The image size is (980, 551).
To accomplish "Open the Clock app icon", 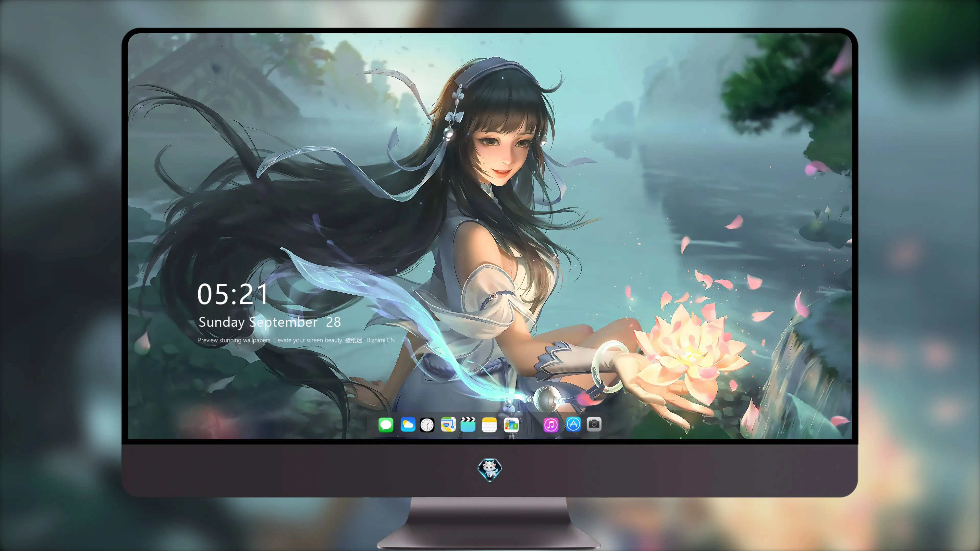I will [x=427, y=425].
